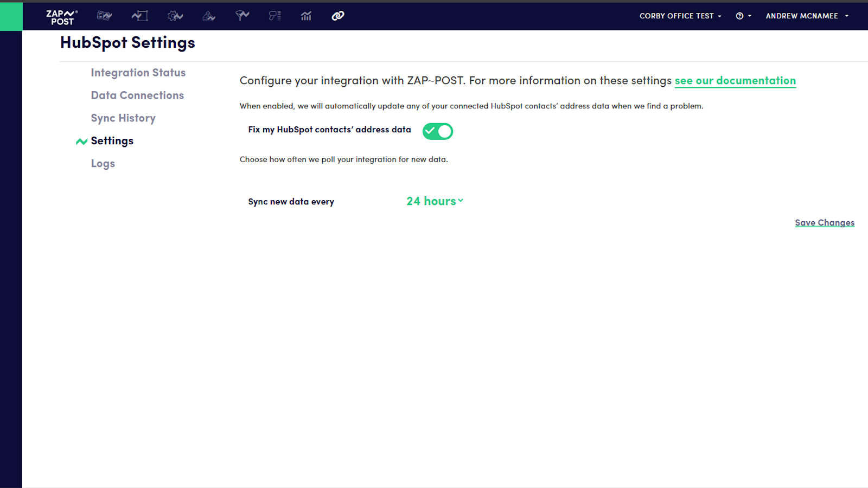This screenshot has width=868, height=488.
Task: Open the upload tray icon in navbar
Action: click(209, 16)
